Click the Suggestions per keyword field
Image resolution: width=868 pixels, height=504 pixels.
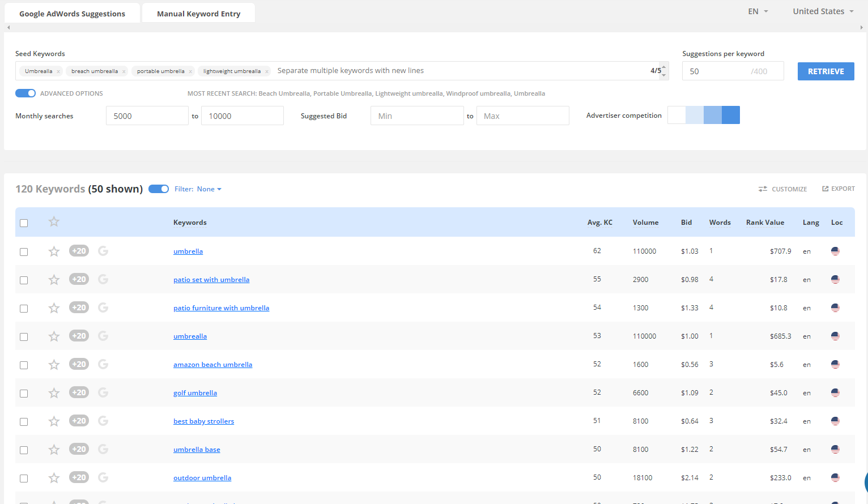coord(733,71)
